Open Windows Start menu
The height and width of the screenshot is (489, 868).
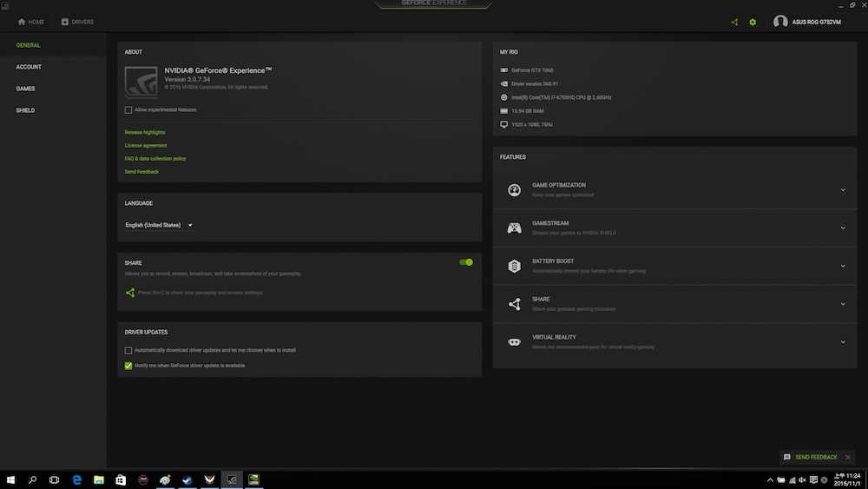11,479
